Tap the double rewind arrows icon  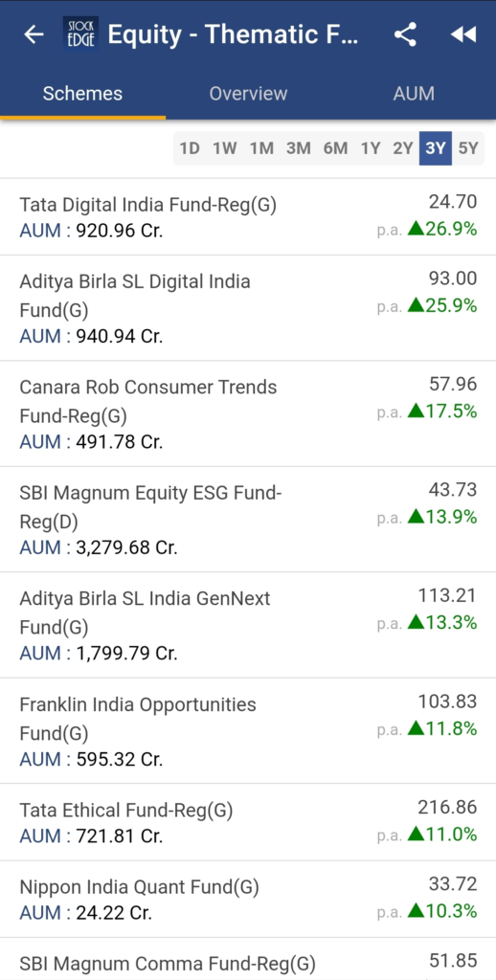tap(463, 35)
